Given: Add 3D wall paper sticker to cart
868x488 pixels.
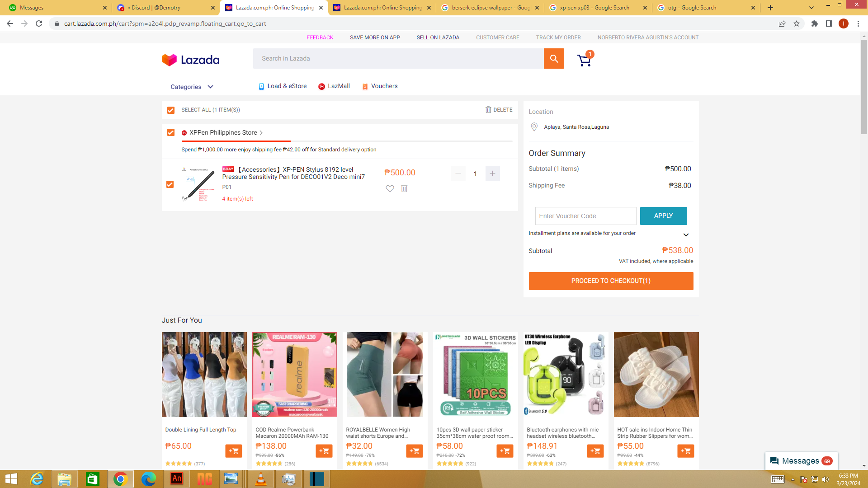Looking at the screenshot, I should pyautogui.click(x=505, y=451).
